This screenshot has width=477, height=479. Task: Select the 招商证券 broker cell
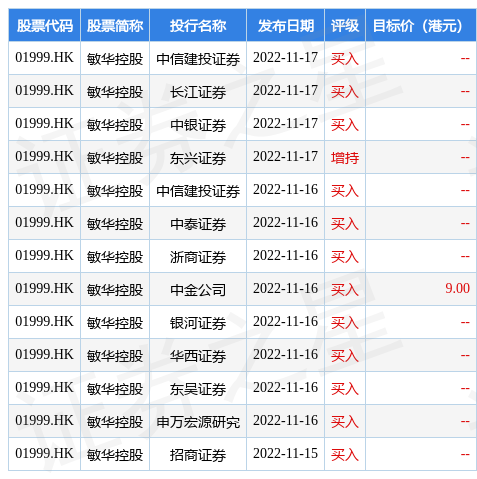pyautogui.click(x=198, y=455)
